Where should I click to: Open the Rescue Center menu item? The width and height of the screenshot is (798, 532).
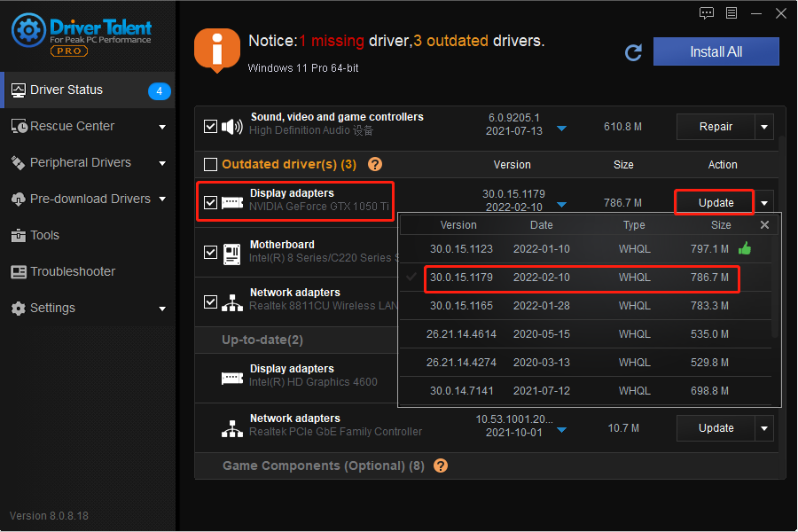point(88,126)
